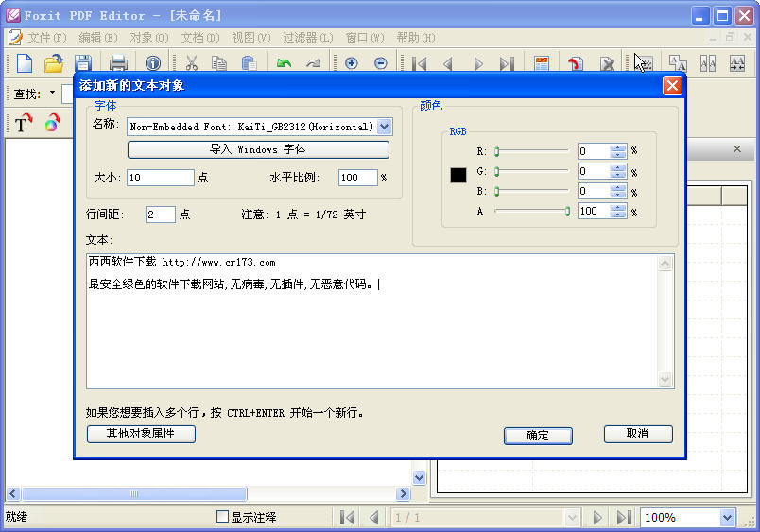The height and width of the screenshot is (532, 760).
Task: Go to next page via toolbar icon
Action: pyautogui.click(x=478, y=63)
